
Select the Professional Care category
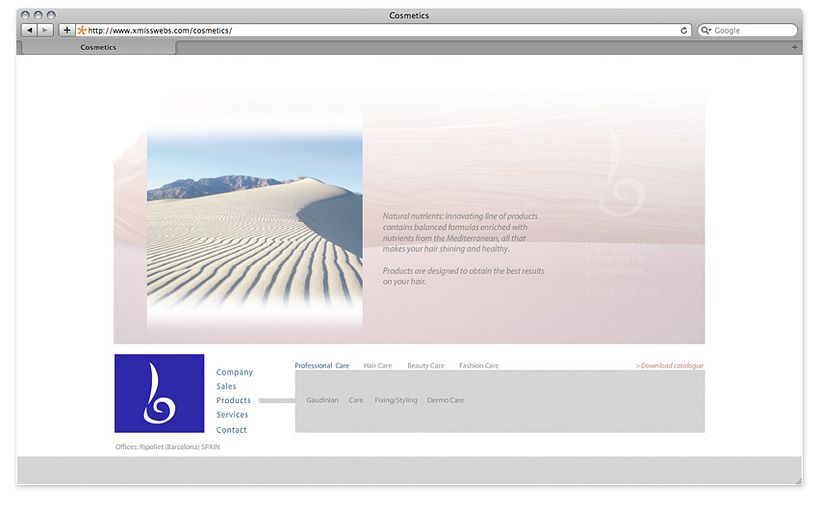pyautogui.click(x=322, y=365)
